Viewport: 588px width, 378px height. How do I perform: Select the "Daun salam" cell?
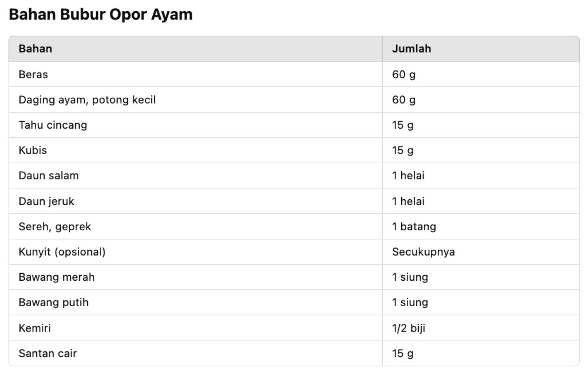pyautogui.click(x=49, y=176)
